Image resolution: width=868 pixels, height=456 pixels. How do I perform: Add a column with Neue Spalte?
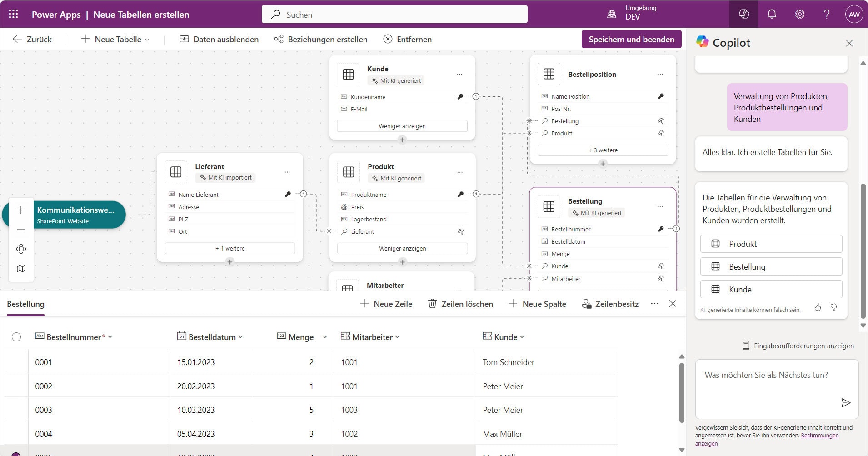(x=538, y=304)
